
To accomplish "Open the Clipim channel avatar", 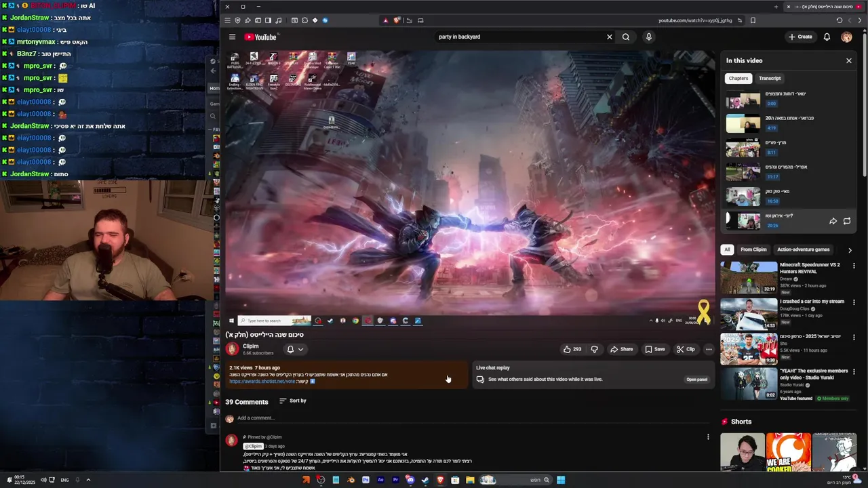I will [233, 349].
